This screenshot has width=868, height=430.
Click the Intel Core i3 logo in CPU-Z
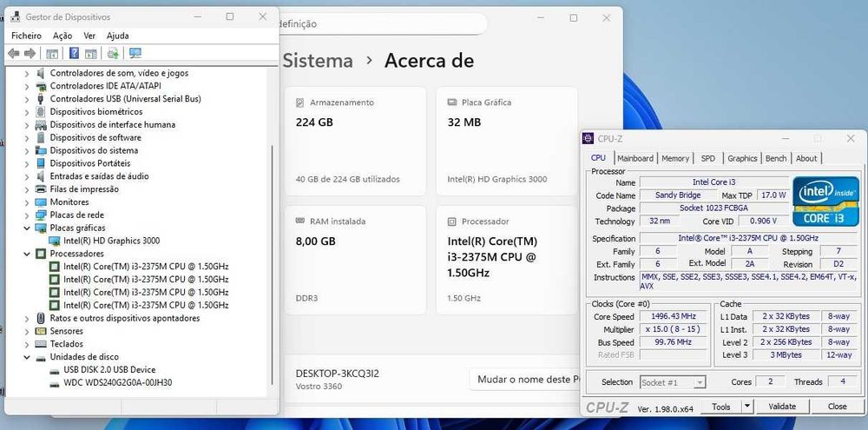pos(826,202)
